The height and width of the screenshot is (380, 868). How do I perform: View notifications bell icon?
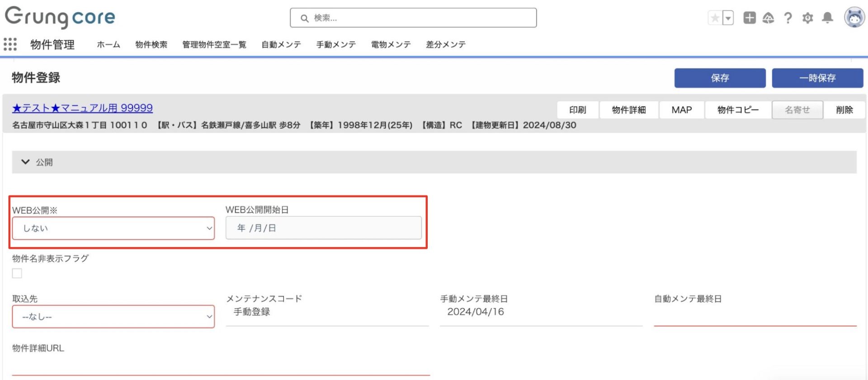click(x=827, y=18)
